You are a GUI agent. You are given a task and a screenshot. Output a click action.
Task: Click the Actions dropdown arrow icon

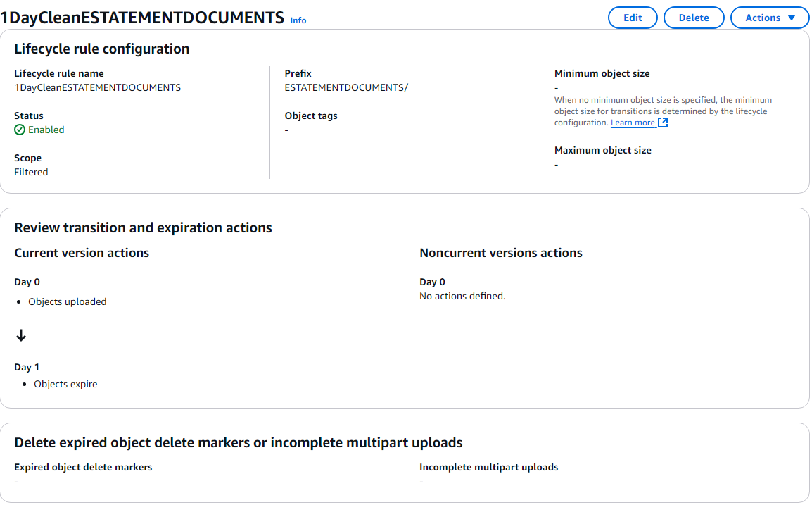[x=792, y=18]
